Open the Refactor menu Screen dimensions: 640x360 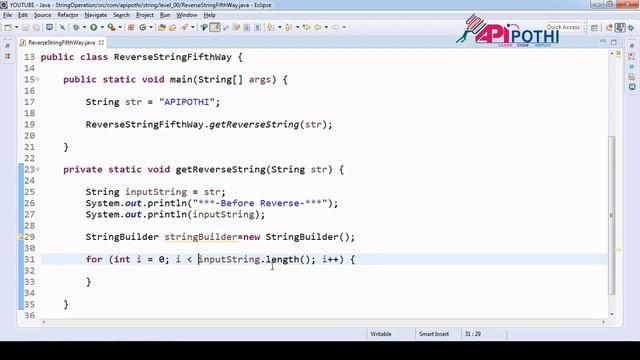[x=68, y=15]
